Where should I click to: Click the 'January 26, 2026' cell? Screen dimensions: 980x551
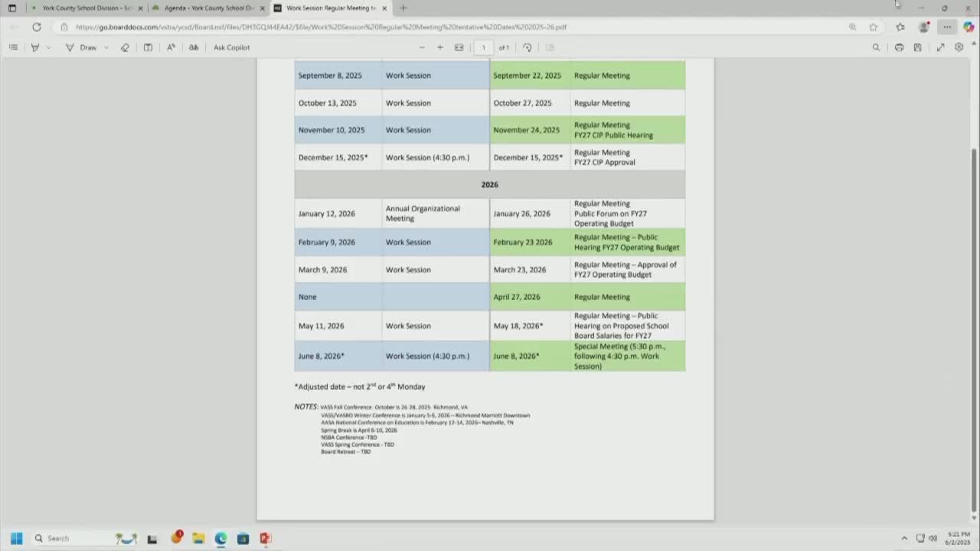tap(530, 214)
